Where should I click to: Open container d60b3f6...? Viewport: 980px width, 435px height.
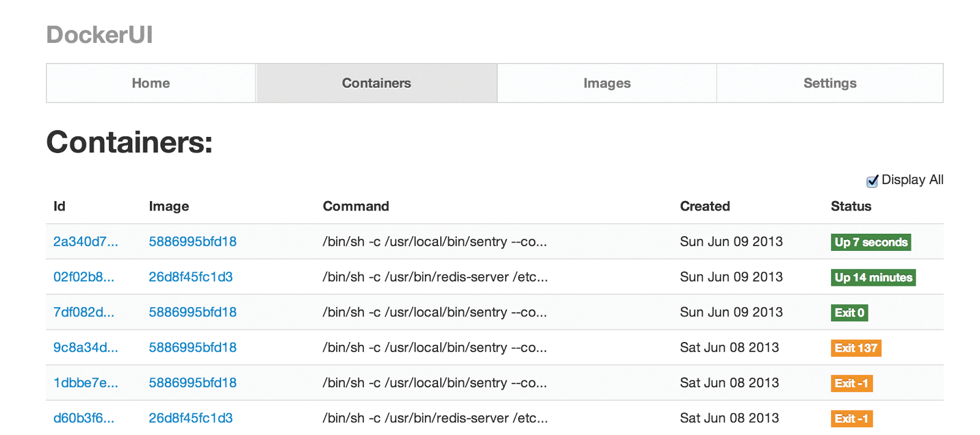pos(84,418)
